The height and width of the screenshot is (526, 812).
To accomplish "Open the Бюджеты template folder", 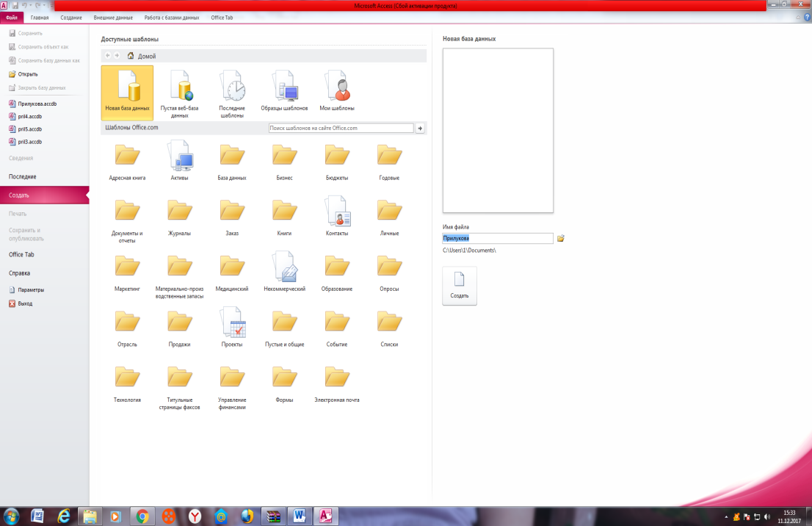I will [x=336, y=162].
